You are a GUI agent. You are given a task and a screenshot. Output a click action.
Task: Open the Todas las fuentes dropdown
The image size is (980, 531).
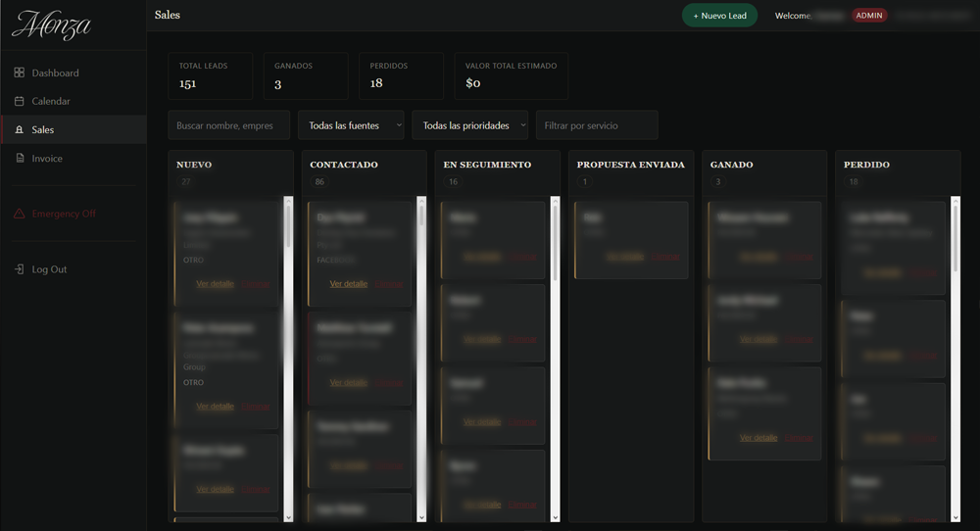point(351,125)
